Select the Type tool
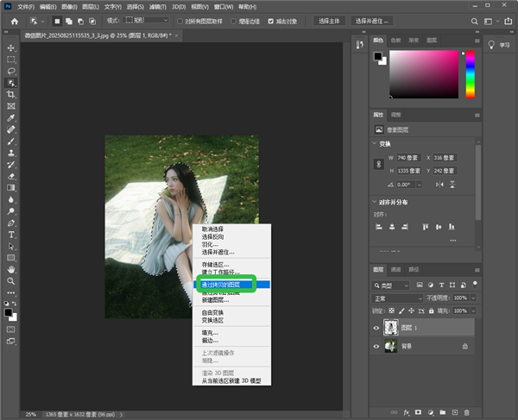 11,235
